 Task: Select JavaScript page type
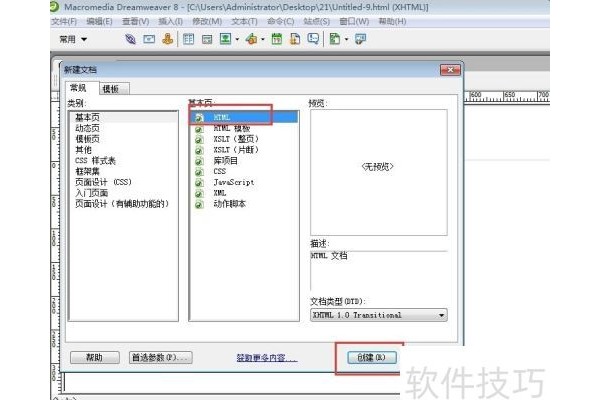click(x=244, y=182)
